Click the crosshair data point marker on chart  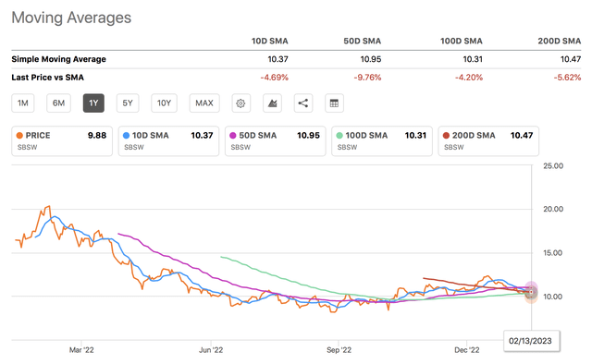532,292
